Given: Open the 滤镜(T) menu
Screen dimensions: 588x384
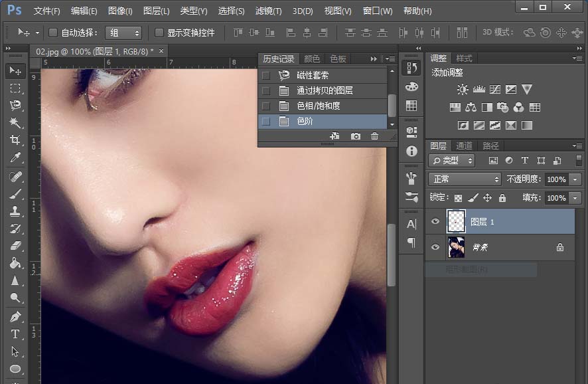Looking at the screenshot, I should (x=268, y=11).
